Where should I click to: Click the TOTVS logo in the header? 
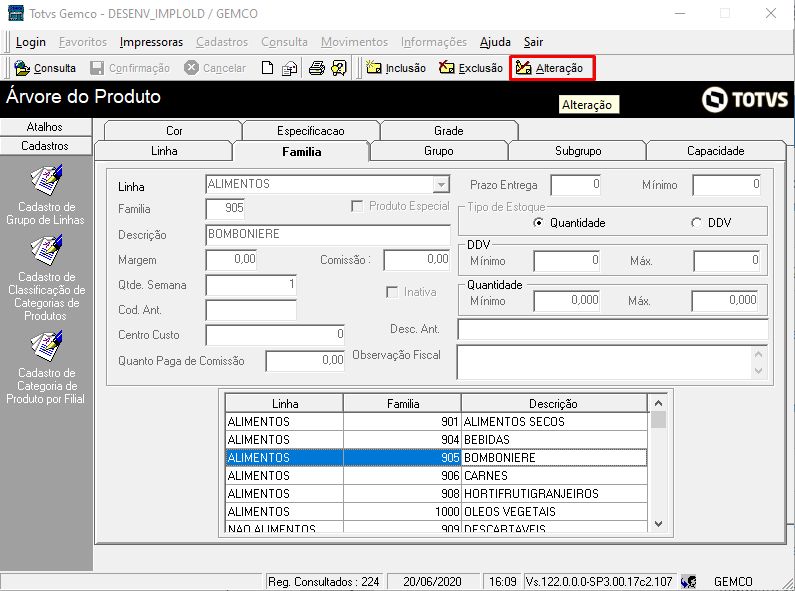[x=744, y=99]
